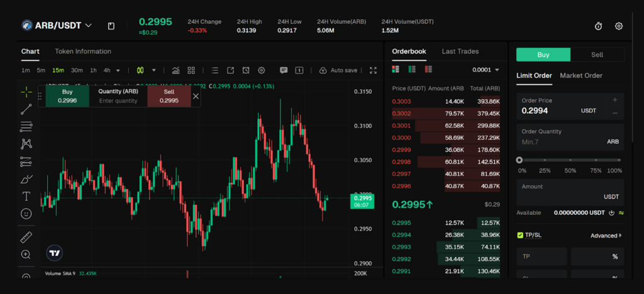Set chart interval to 5m

pyautogui.click(x=41, y=70)
